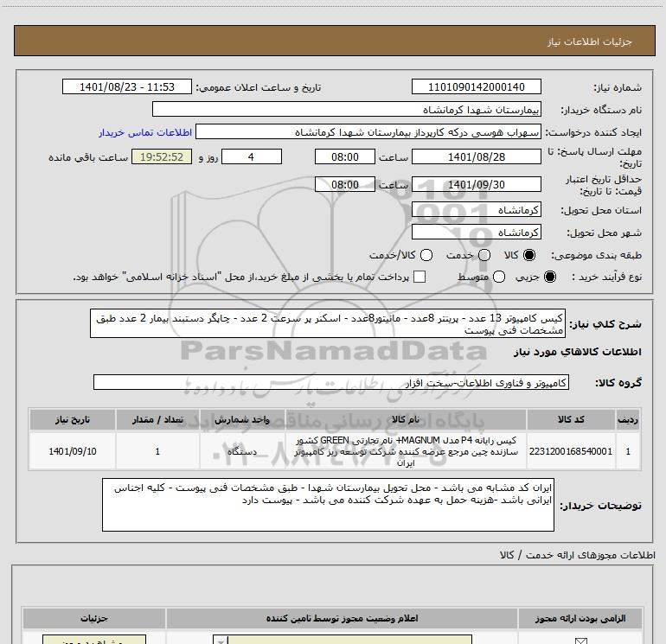Click the ساعت باقی مانده label
The height and width of the screenshot is (644, 666).
point(88,157)
